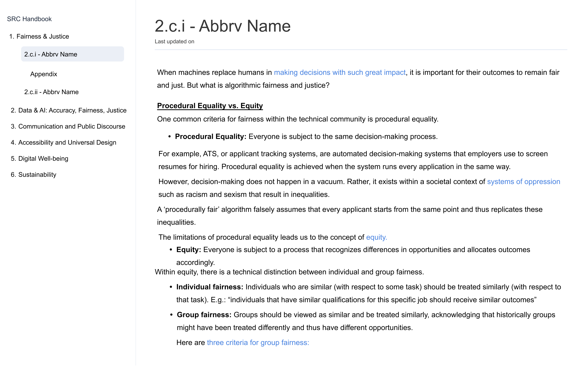Click the 'equity.' hyperlink
The width and height of the screenshot is (588, 382).
(x=377, y=237)
